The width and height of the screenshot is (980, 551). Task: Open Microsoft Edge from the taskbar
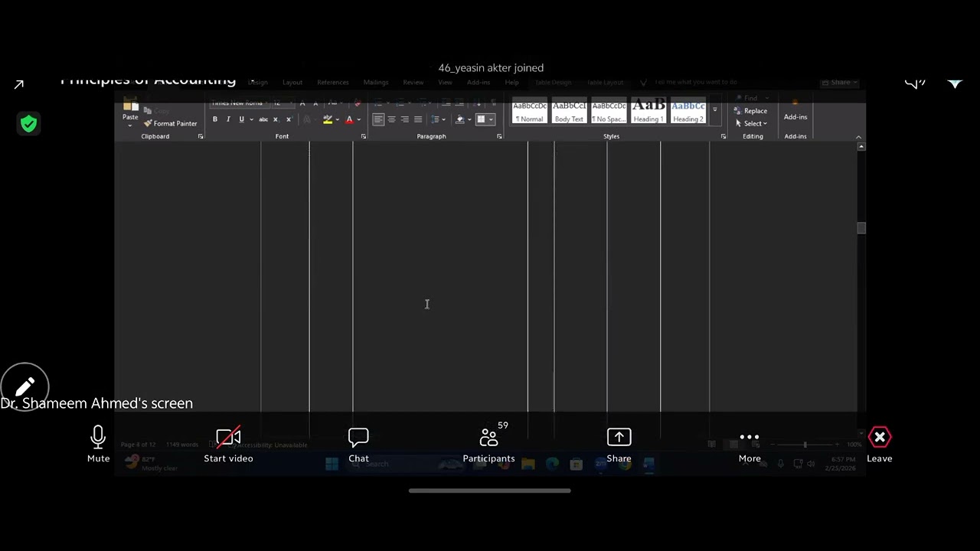click(552, 464)
